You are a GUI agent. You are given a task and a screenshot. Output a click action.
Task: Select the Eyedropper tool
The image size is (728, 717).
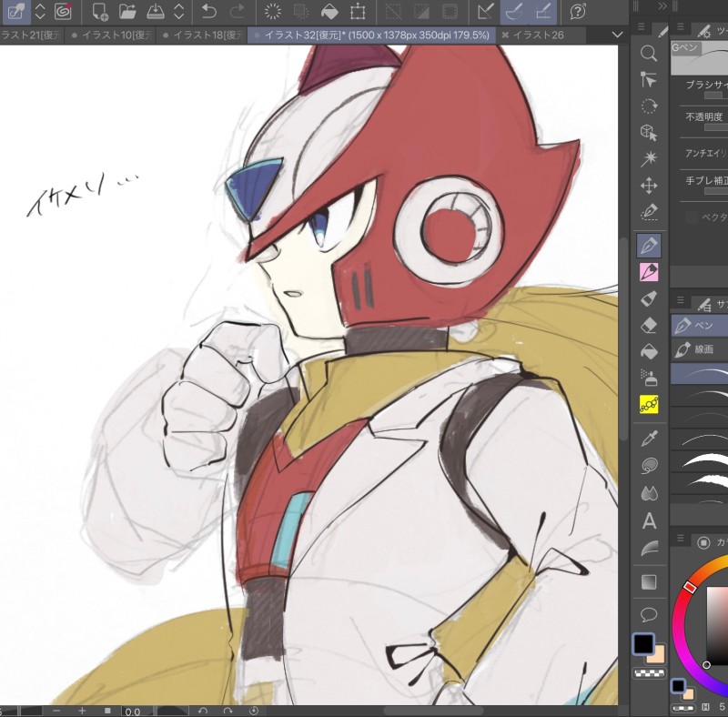point(649,438)
